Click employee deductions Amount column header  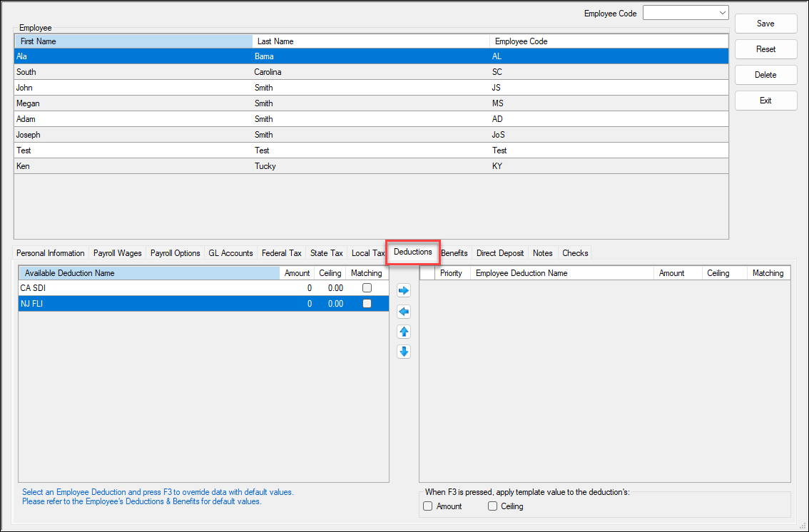point(678,273)
